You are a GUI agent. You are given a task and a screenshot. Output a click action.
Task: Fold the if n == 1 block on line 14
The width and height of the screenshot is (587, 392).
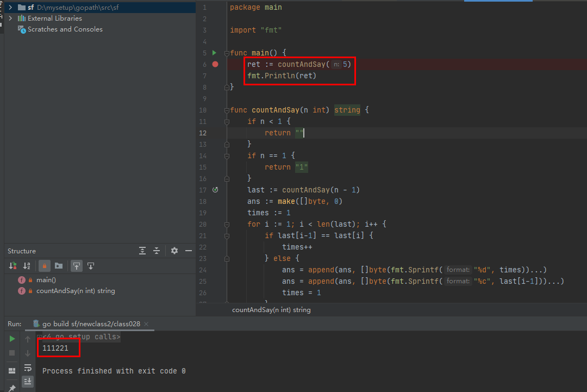pyautogui.click(x=227, y=156)
